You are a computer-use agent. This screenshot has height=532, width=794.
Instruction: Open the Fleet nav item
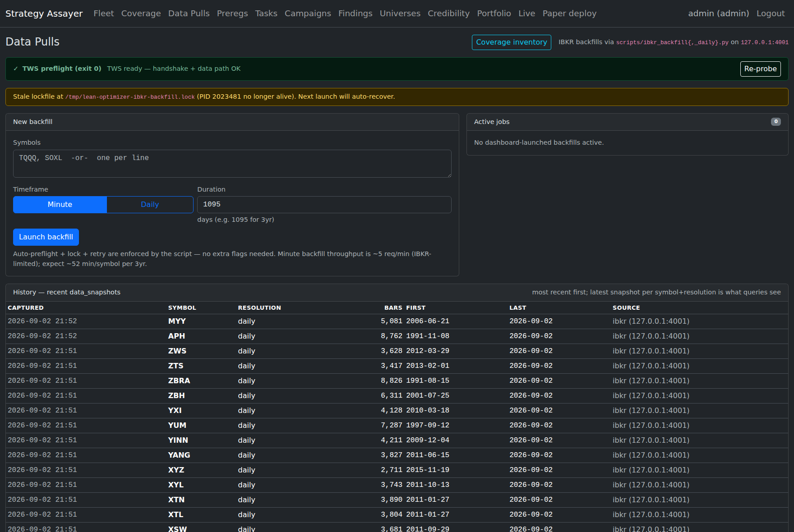(x=104, y=14)
